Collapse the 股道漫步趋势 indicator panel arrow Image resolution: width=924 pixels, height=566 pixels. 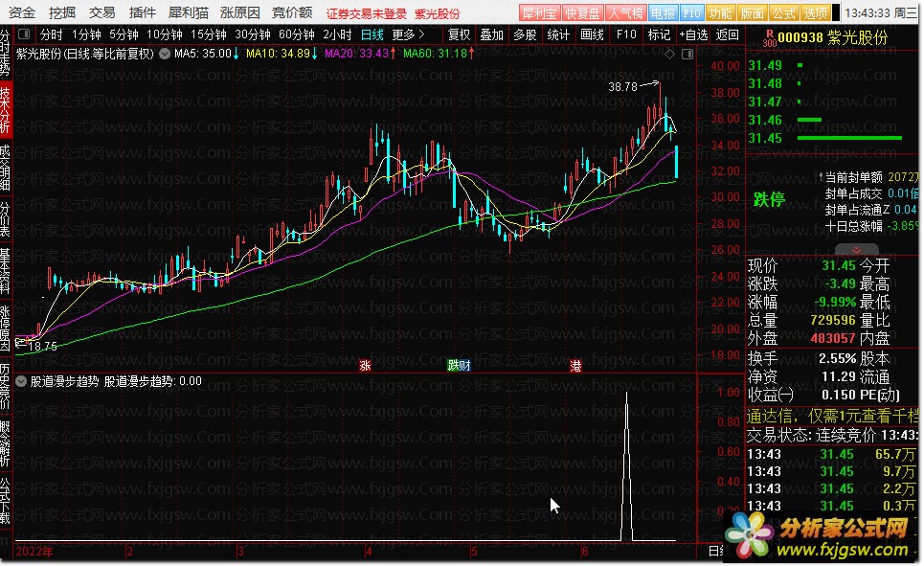pos(21,381)
